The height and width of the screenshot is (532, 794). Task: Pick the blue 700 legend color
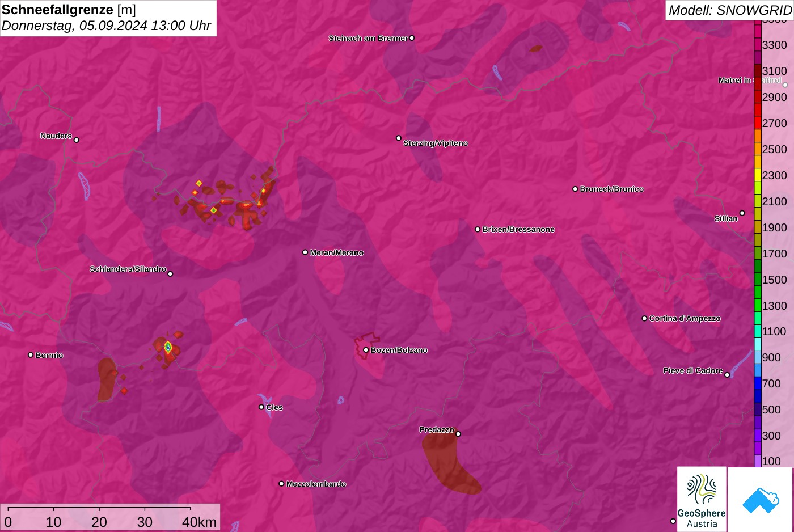click(x=758, y=383)
